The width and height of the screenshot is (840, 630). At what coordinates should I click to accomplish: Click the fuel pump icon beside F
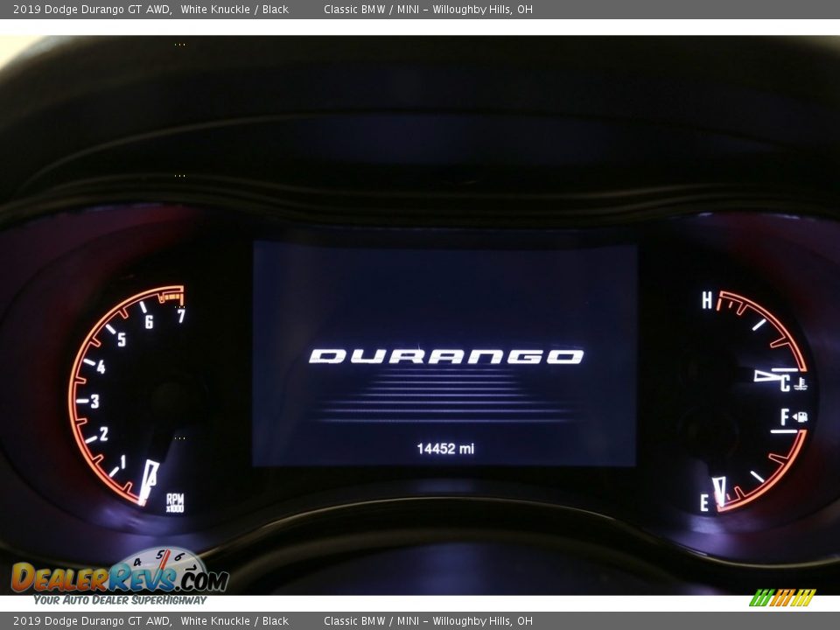800,416
